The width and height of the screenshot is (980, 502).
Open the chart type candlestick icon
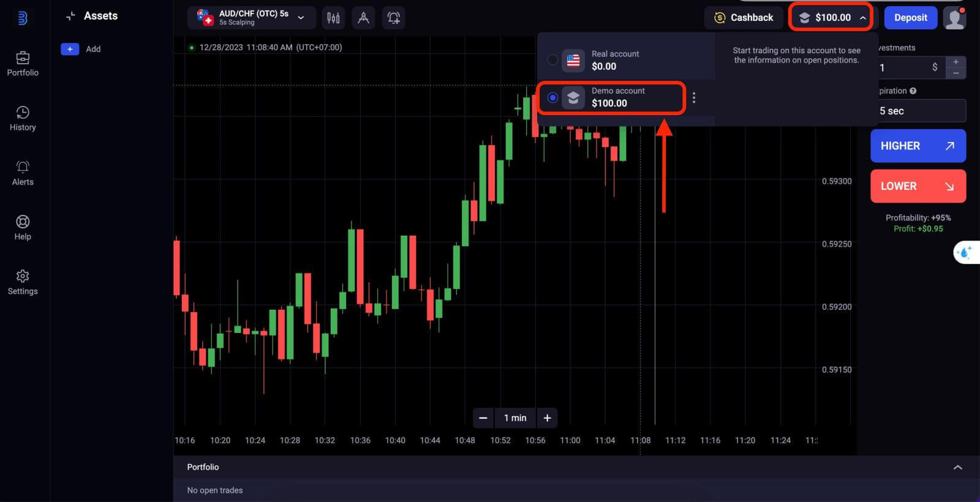pos(333,18)
